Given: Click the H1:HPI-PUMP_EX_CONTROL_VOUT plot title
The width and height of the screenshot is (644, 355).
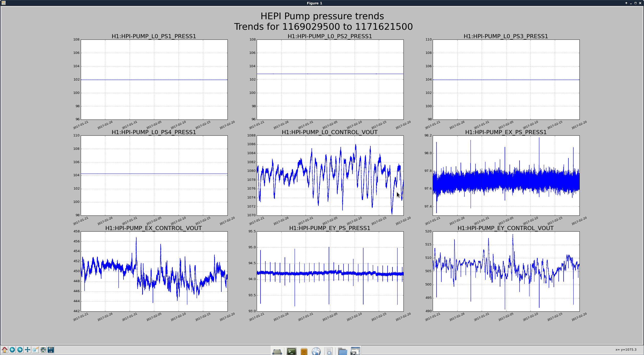Looking at the screenshot, I should click(x=154, y=228).
